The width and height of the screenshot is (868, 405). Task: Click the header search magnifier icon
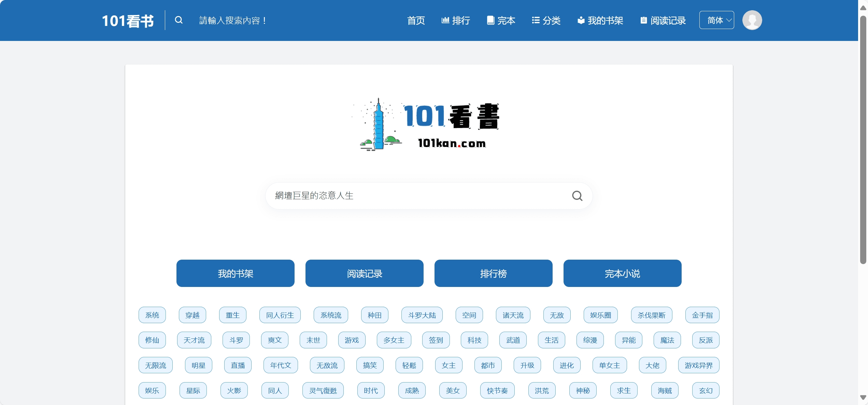(179, 20)
